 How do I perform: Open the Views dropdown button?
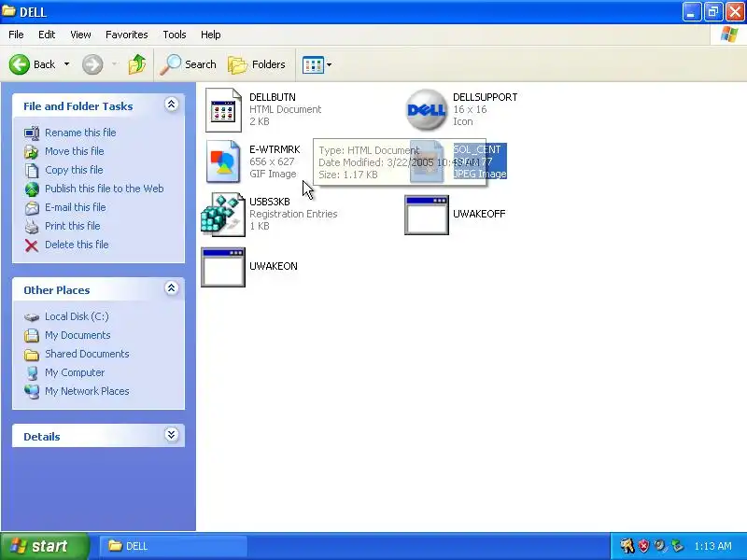(x=317, y=64)
